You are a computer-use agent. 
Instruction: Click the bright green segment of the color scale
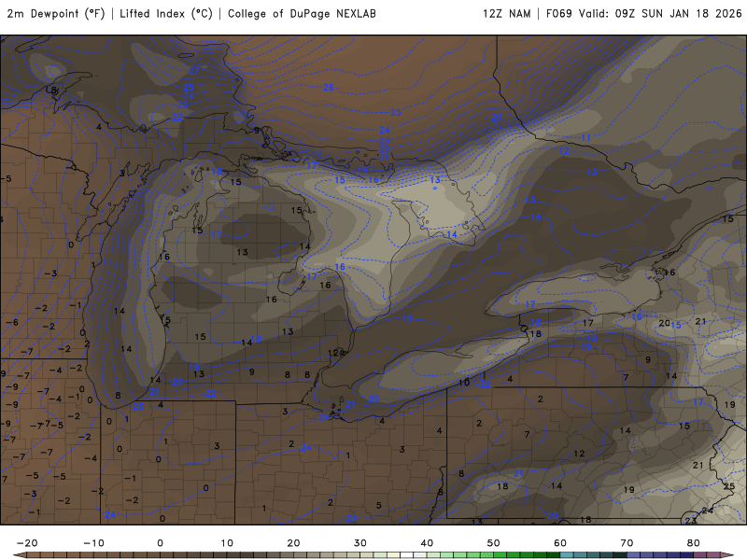coord(500,555)
